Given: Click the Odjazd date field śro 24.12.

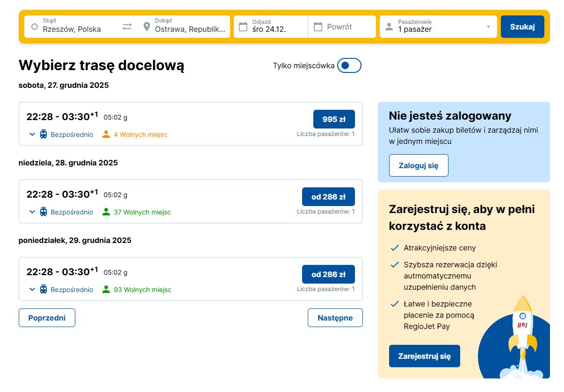Looking at the screenshot, I should (271, 27).
